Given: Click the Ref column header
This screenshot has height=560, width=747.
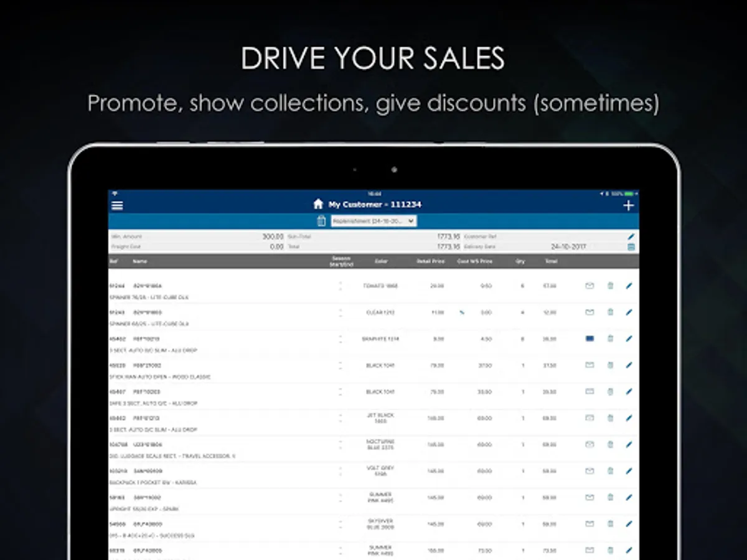Looking at the screenshot, I should click(113, 261).
